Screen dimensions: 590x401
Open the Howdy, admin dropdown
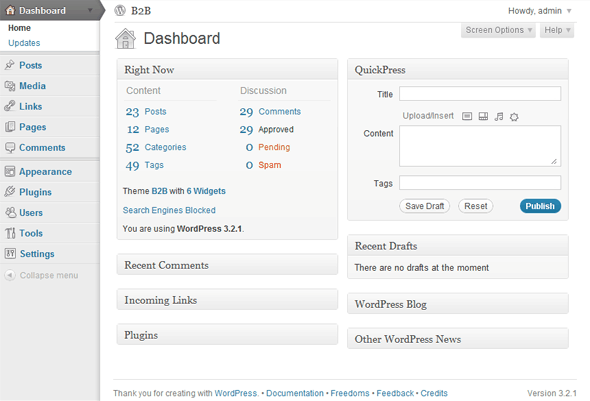click(x=540, y=11)
